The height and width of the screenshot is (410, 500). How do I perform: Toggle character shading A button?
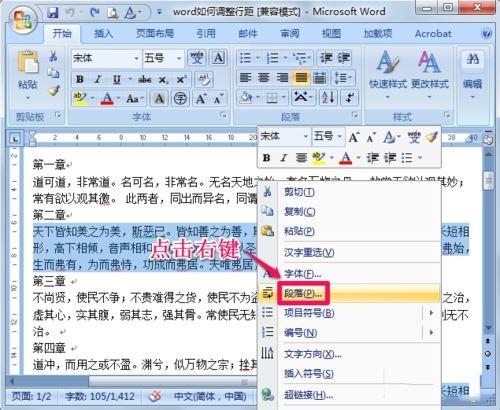pos(159,99)
